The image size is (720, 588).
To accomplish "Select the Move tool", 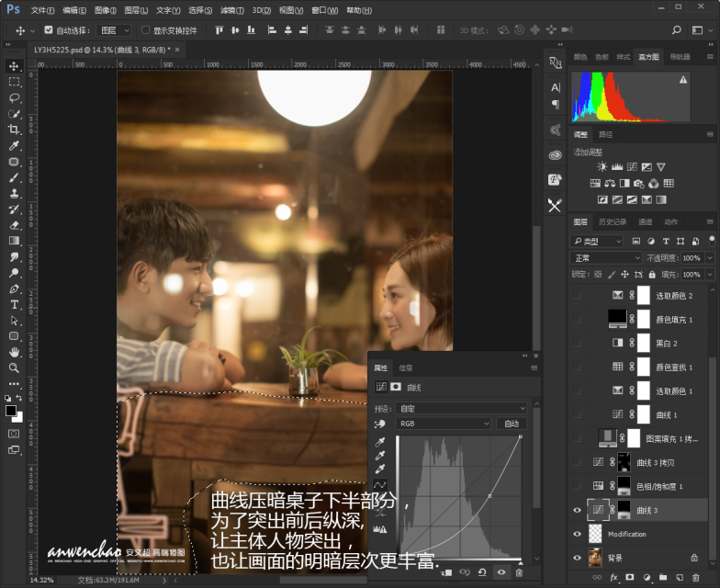I will (x=14, y=66).
